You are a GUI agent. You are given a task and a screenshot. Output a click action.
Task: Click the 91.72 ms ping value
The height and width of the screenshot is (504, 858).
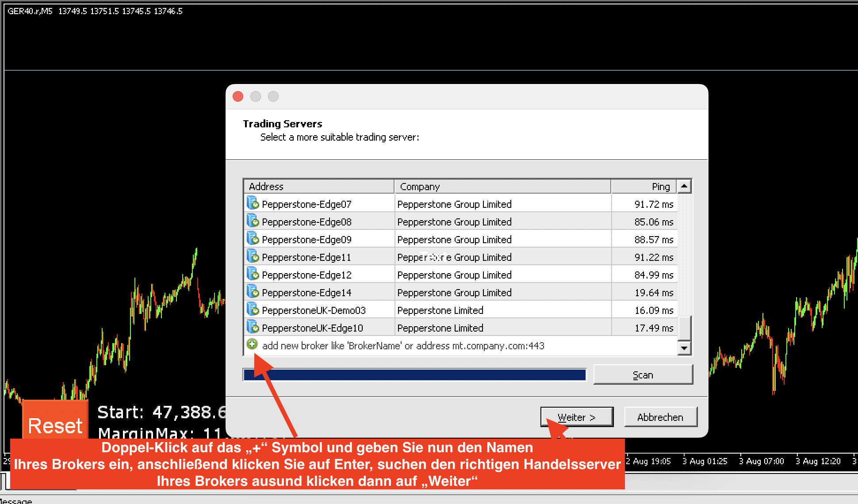pyautogui.click(x=654, y=204)
